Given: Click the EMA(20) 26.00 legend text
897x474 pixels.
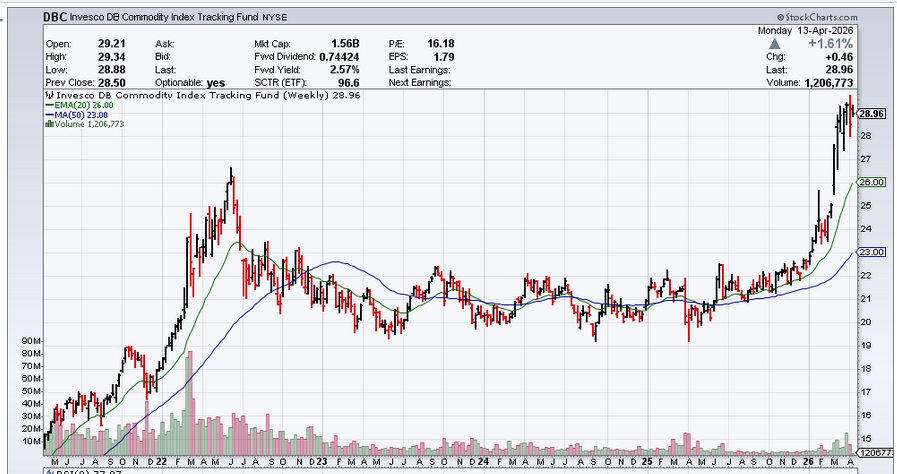Looking at the screenshot, I should [84, 105].
